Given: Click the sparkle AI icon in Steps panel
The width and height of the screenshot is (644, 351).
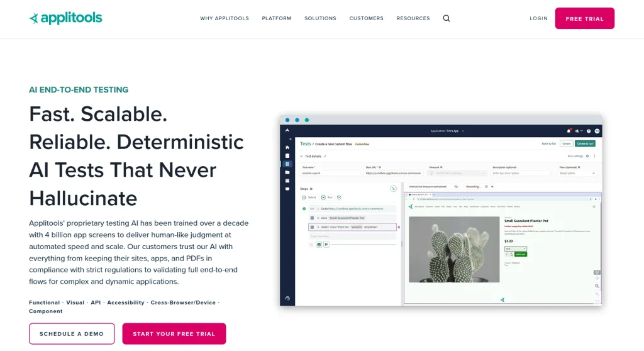Looking at the screenshot, I should point(393,188).
